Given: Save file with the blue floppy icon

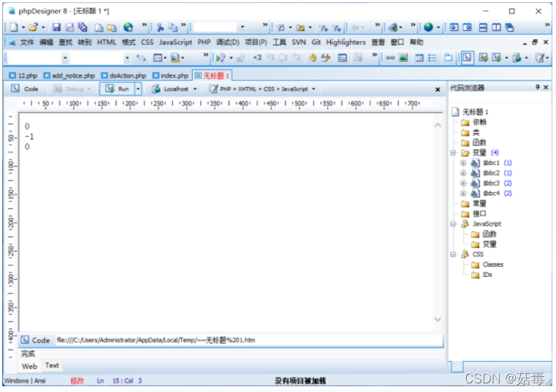Looking at the screenshot, I should pos(56,27).
